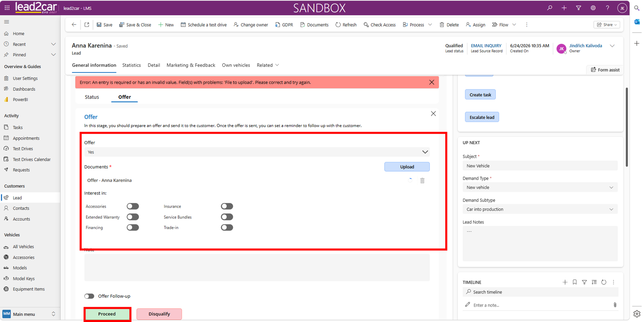Toggle the Accessories interest switch
644x322 pixels.
(133, 206)
